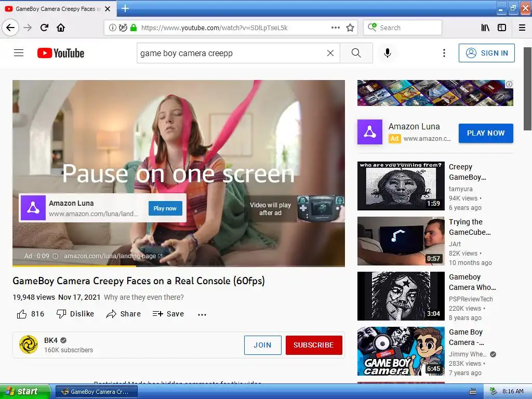The height and width of the screenshot is (399, 532).
Task: Start voice search with microphone icon
Action: (388, 53)
